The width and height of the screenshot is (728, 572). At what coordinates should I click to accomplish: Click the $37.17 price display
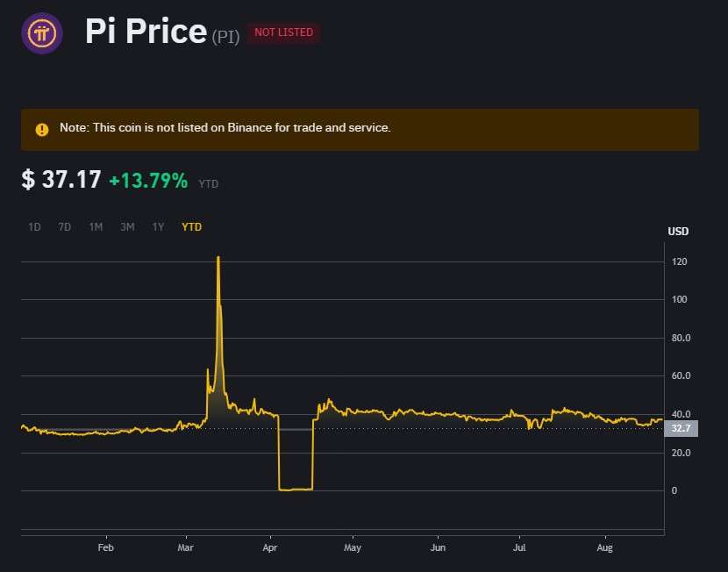(x=61, y=180)
